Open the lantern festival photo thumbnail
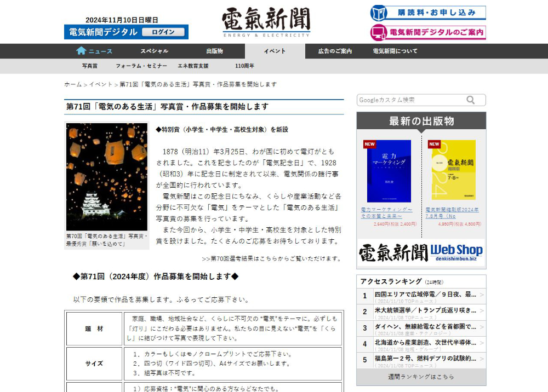 pos(107,177)
